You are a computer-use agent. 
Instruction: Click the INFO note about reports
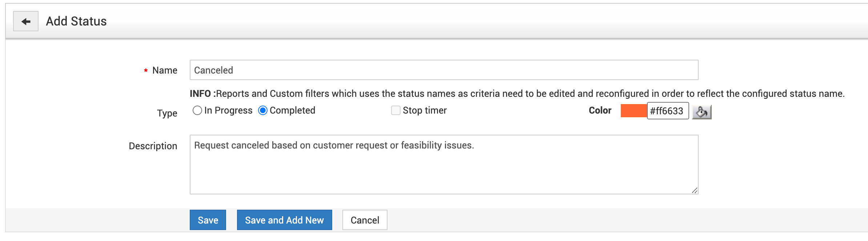(517, 94)
